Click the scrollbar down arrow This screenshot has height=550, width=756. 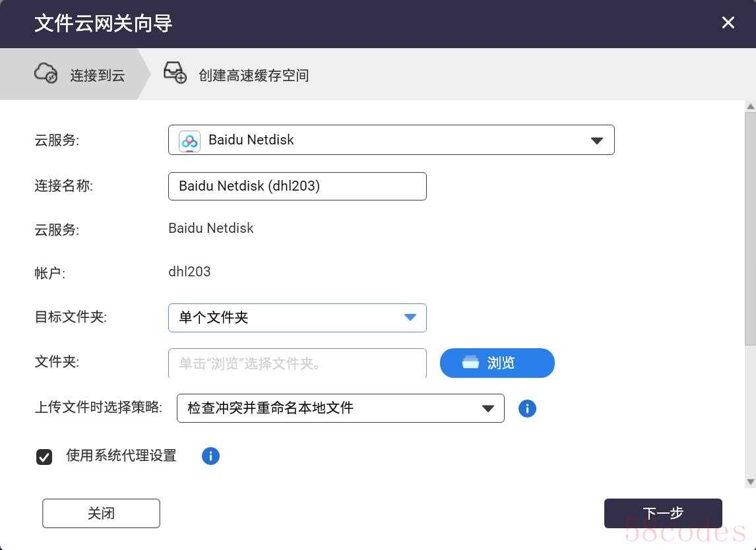click(x=750, y=481)
